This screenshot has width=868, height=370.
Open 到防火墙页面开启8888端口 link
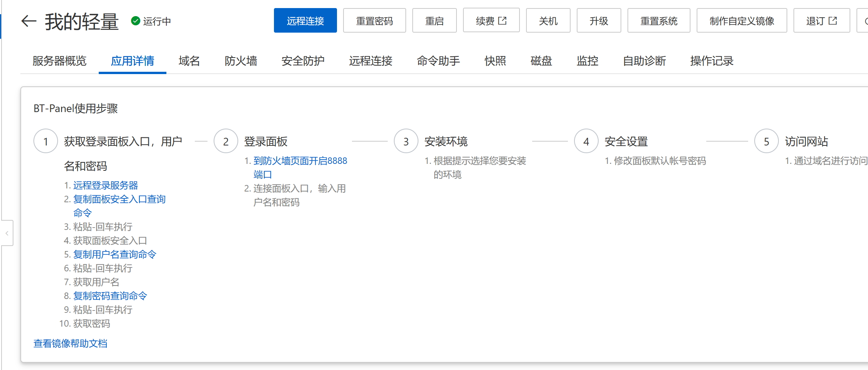point(300,161)
